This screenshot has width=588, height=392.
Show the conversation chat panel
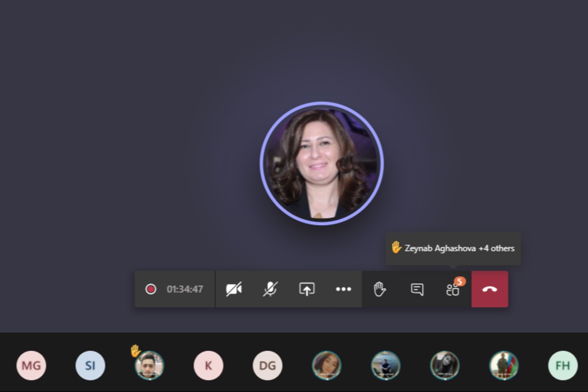click(417, 289)
